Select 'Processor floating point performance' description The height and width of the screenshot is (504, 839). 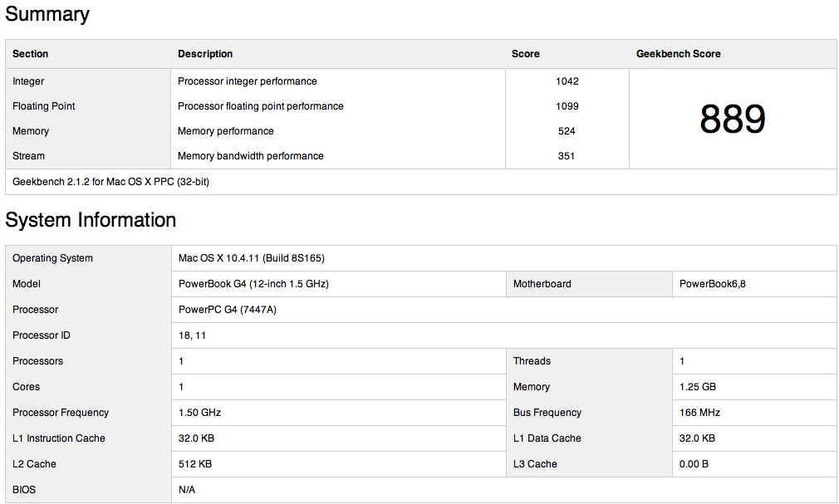(x=261, y=106)
